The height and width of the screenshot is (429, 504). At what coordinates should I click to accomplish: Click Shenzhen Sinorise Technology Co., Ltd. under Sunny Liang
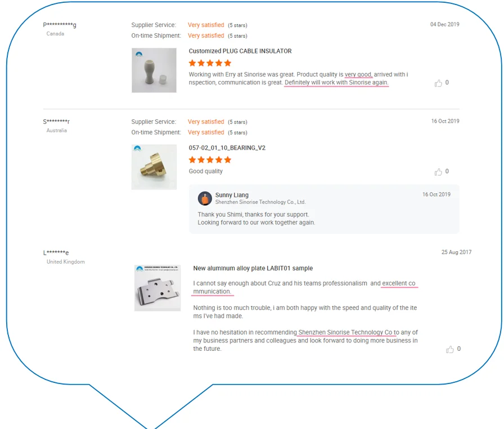tap(260, 202)
